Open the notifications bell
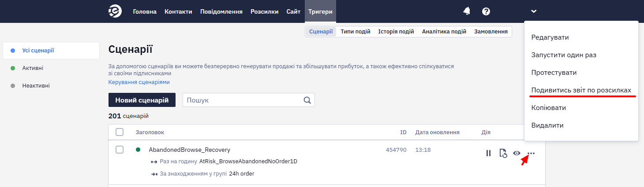The height and width of the screenshot is (187, 644). click(x=467, y=11)
